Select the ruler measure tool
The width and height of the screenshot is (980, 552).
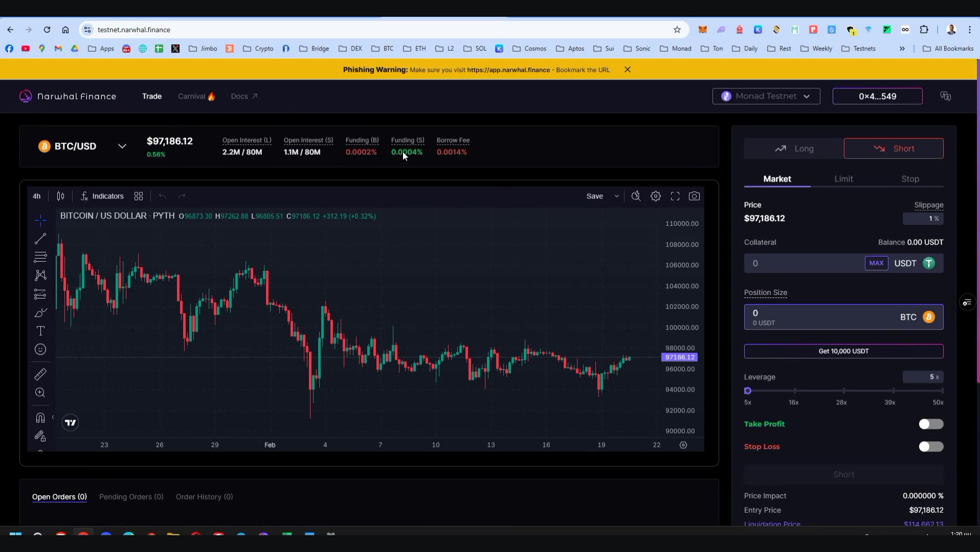[40, 374]
